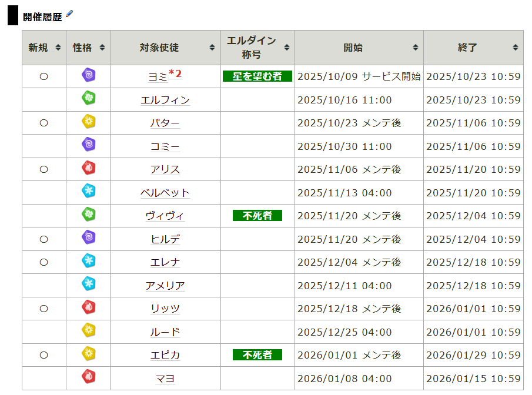Sort table by 性格 column
The height and width of the screenshot is (395, 532).
88,48
